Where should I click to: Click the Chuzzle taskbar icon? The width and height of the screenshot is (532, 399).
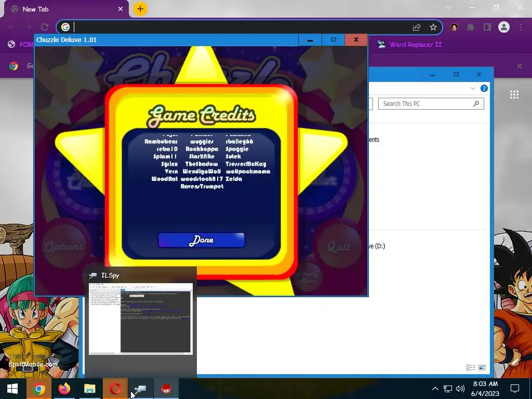coord(166,389)
